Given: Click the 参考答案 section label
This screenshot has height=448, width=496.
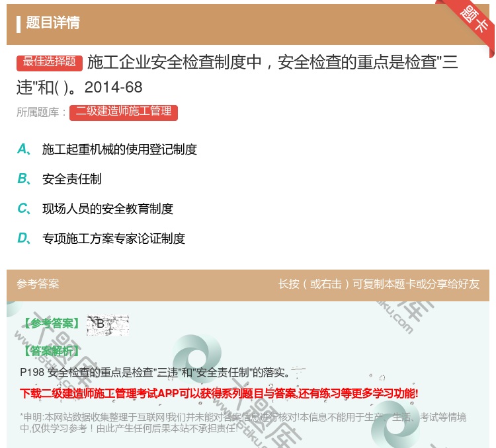Looking at the screenshot, I should point(38,284).
